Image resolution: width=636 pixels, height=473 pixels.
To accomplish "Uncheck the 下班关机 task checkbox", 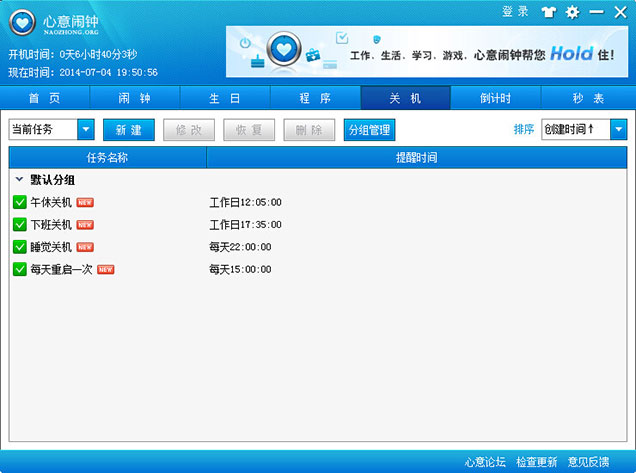I will 19,224.
